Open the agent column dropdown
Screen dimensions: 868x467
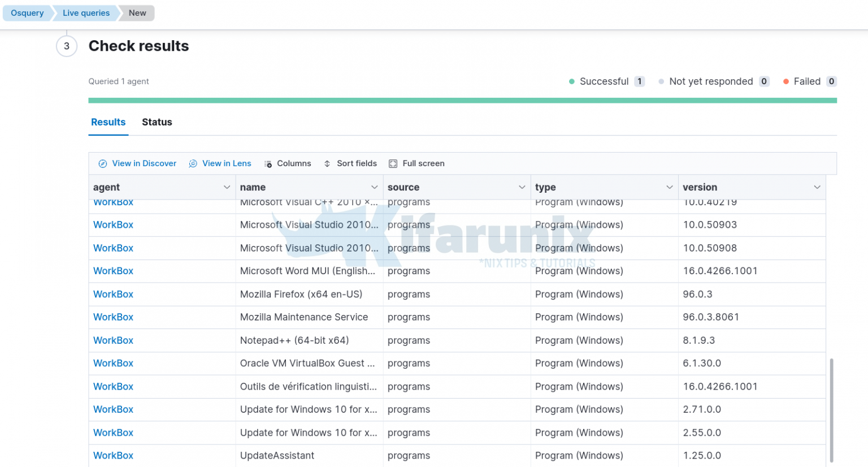tap(227, 187)
